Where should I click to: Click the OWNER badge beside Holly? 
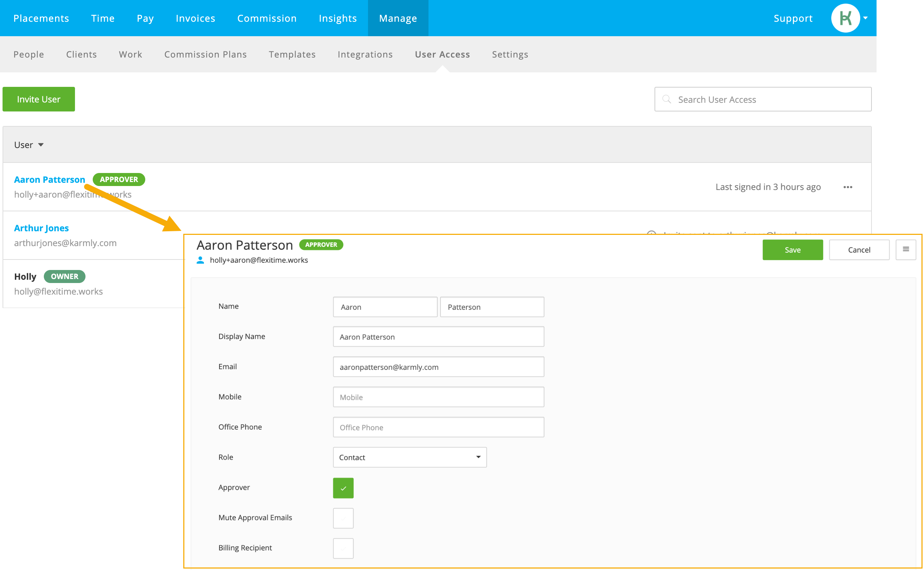click(64, 276)
